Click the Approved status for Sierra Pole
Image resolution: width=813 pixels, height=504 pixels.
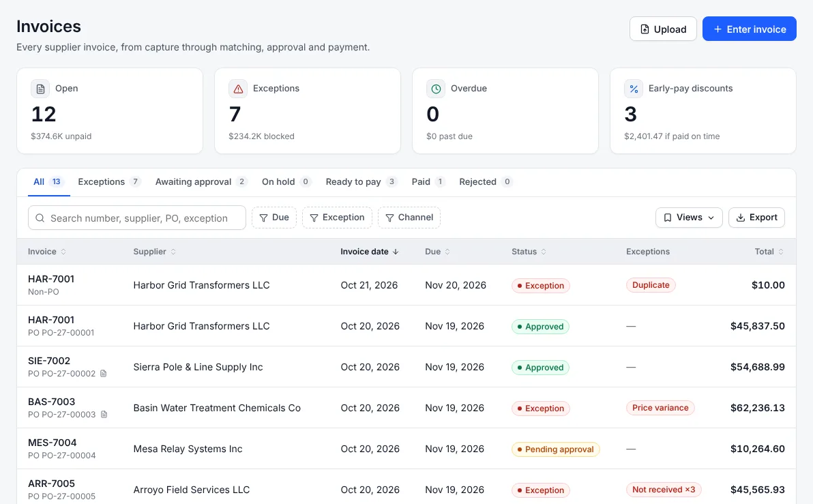[540, 367]
